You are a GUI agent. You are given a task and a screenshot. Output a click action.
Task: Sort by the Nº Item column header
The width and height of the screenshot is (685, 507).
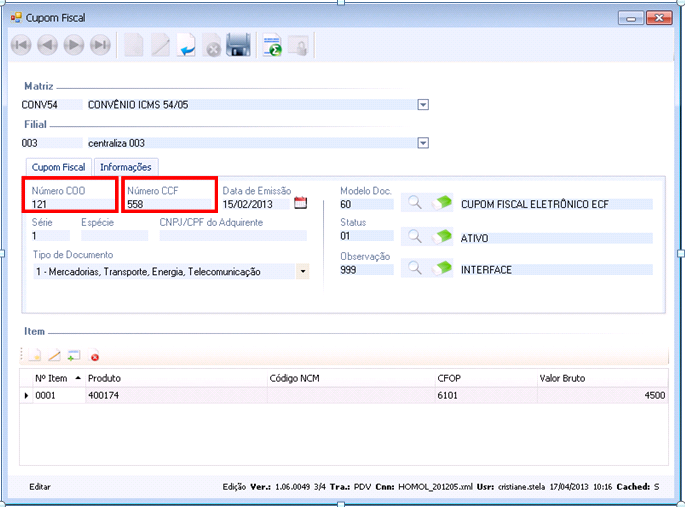click(54, 379)
